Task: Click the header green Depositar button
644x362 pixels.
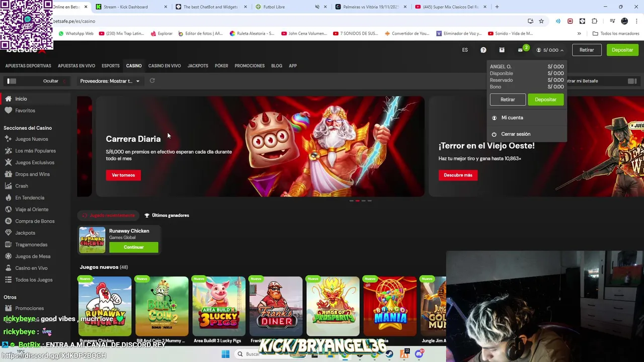Action: click(622, 50)
